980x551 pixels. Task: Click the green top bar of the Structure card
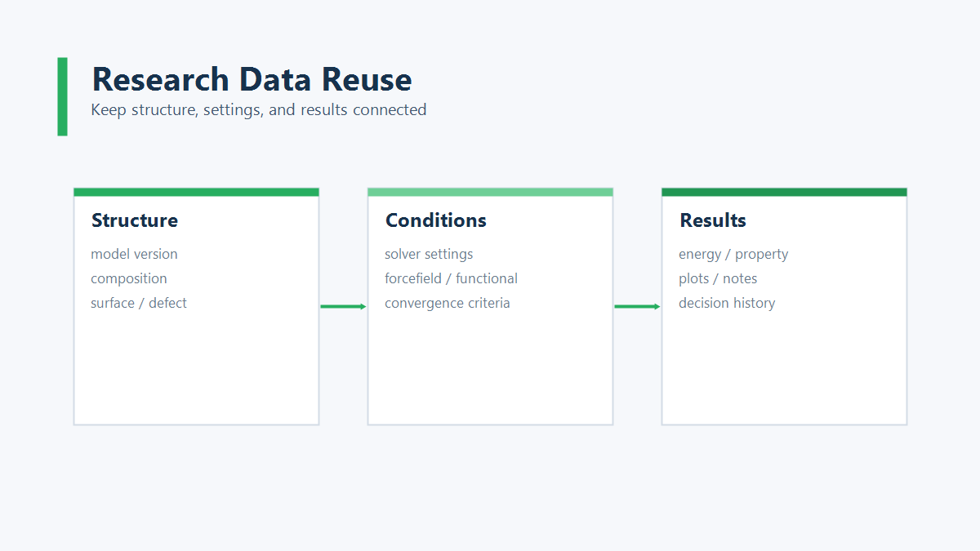196,192
